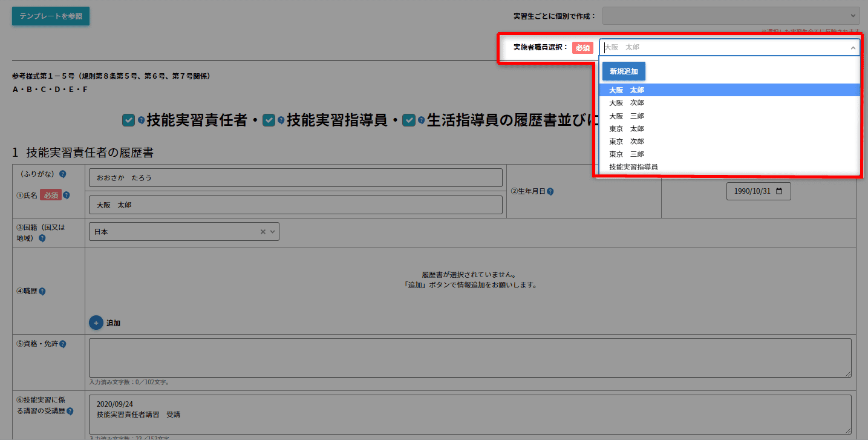The width and height of the screenshot is (868, 440).
Task: Expand the 国籍 dropdown chevron
Action: [x=273, y=232]
